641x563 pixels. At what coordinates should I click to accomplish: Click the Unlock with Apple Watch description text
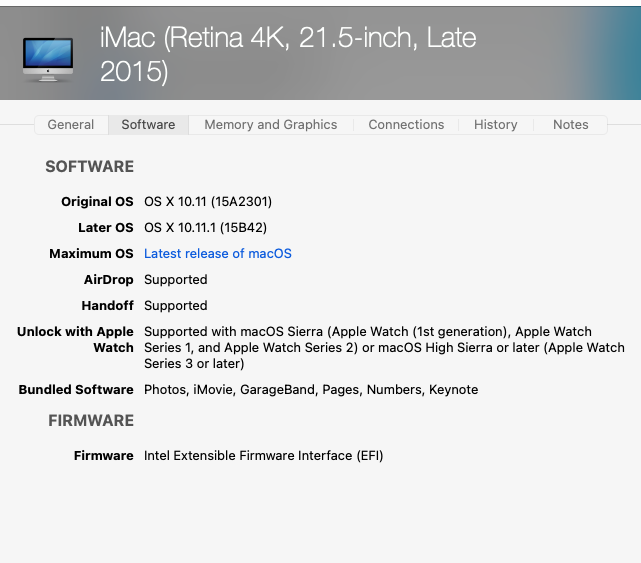[x=384, y=348]
